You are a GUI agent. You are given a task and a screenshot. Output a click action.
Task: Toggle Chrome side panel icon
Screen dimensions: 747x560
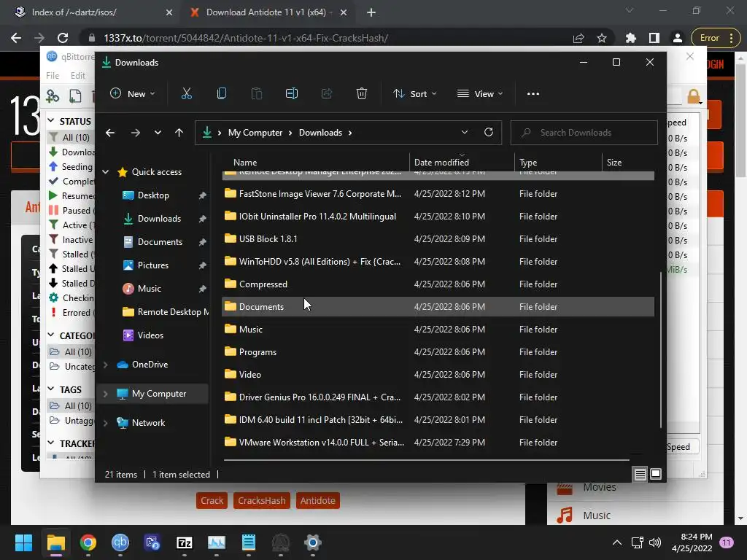point(654,38)
